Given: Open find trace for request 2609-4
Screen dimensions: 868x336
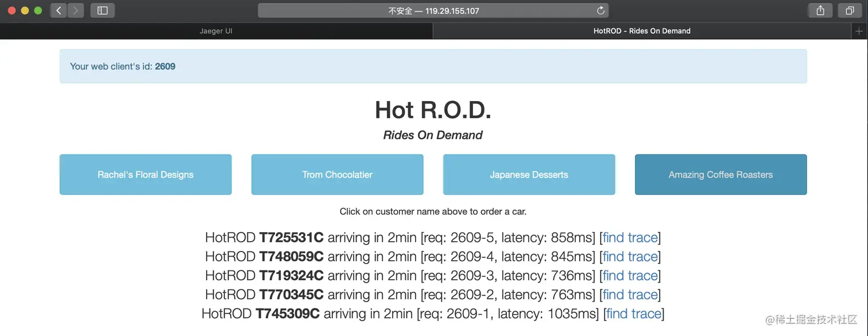Looking at the screenshot, I should click(630, 257).
